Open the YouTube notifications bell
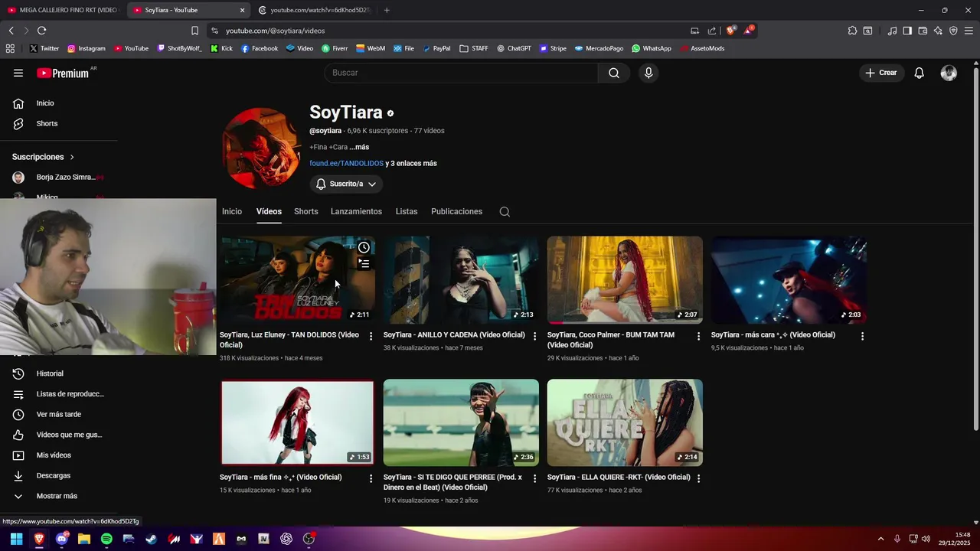 (x=919, y=73)
